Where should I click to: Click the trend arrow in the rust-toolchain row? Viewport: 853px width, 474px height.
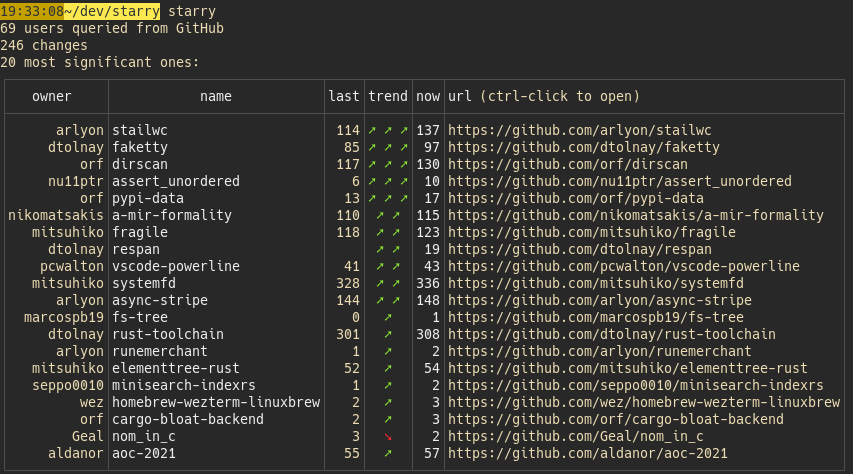click(x=388, y=334)
